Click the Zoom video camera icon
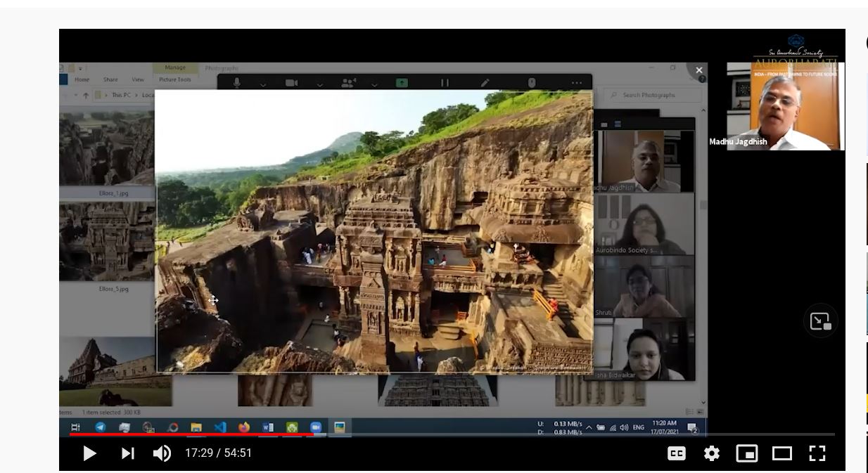 (291, 83)
